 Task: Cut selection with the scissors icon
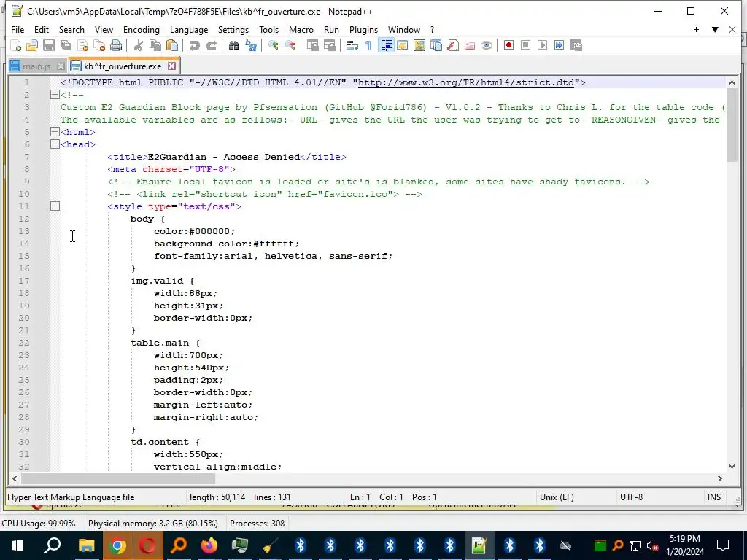(139, 45)
